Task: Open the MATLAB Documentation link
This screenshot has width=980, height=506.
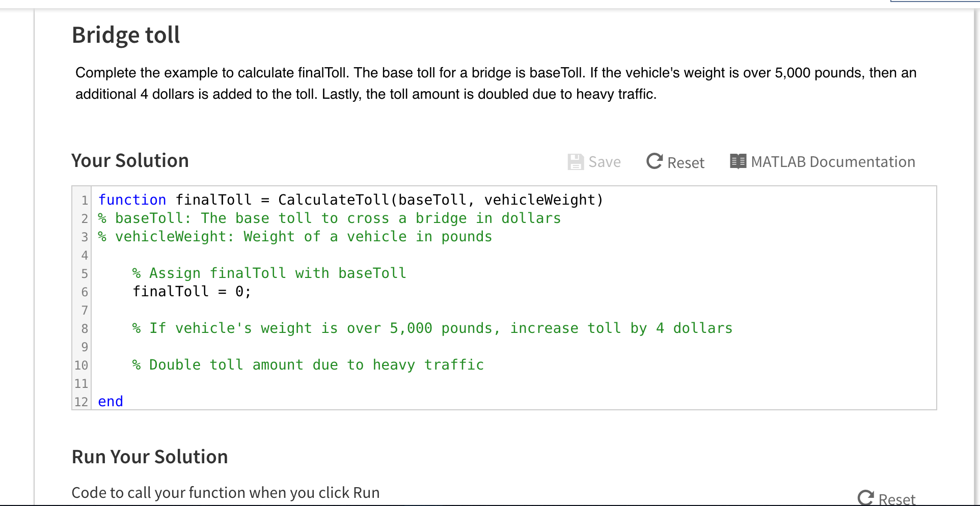Action: 833,161
